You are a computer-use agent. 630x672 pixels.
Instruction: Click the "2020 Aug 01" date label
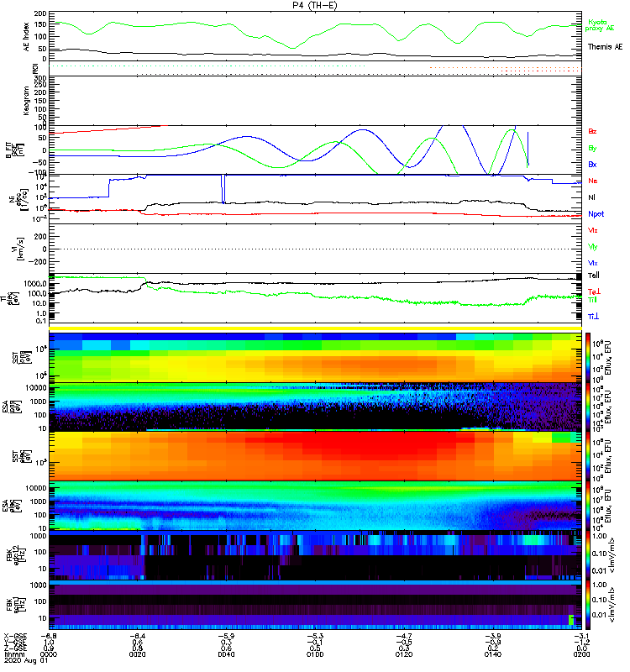pos(25,660)
